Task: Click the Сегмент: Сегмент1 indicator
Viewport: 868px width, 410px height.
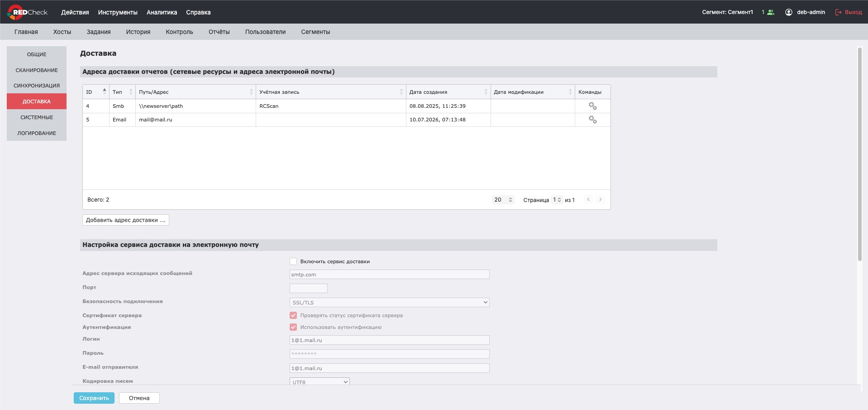Action: coord(728,12)
